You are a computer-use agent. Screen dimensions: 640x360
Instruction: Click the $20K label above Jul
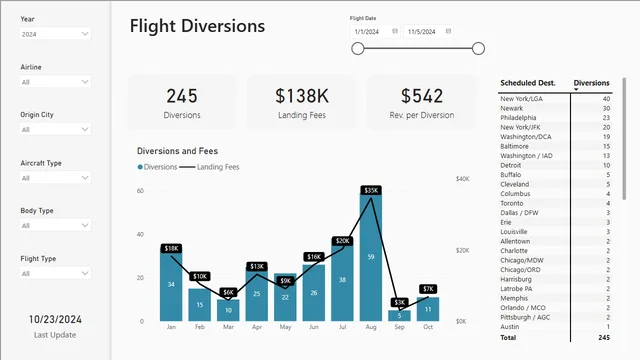(x=342, y=241)
